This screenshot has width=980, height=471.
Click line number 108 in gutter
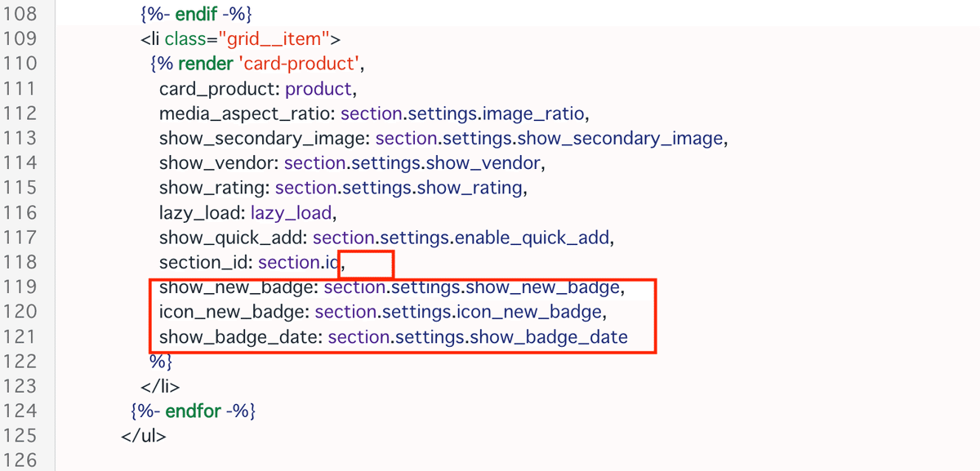click(20, 14)
